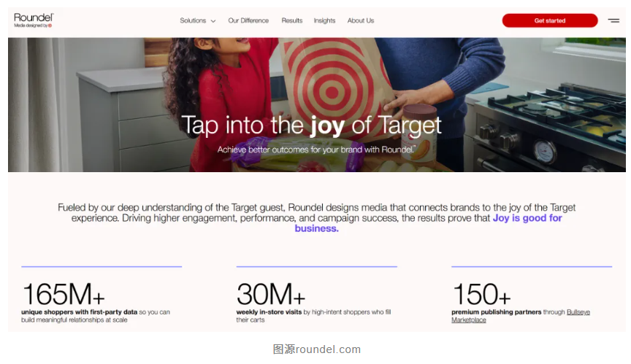Click the hero subtitle about better outcomes
Viewport: 631px width, 364px height.
pos(315,150)
